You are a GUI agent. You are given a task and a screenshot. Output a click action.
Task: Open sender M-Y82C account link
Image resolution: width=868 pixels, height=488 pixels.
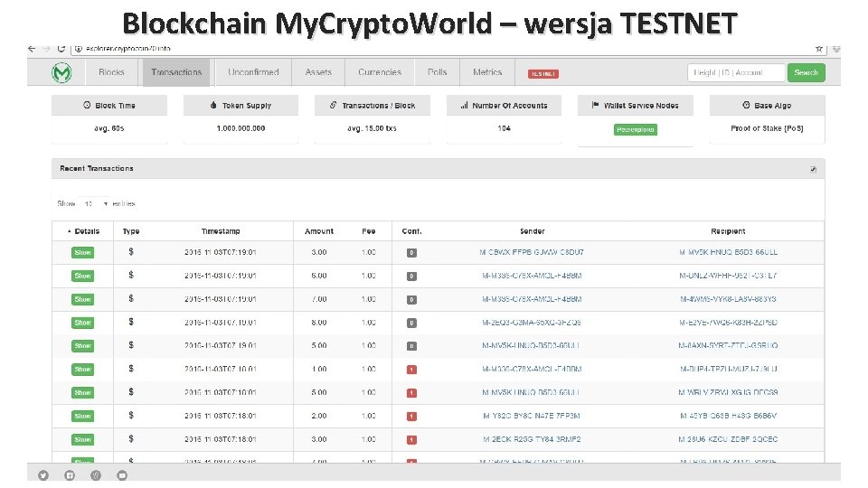coord(532,416)
